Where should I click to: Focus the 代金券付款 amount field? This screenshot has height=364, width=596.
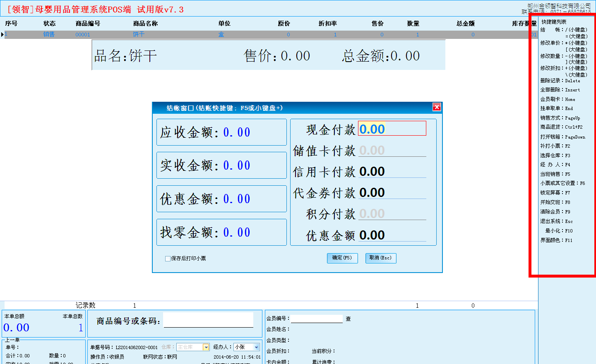(392, 192)
